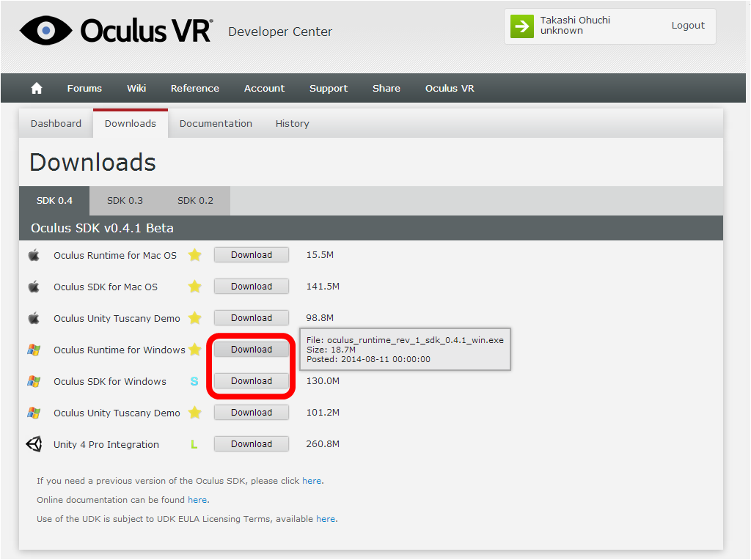
Task: Open Oculus VR navigation item
Action: click(450, 88)
